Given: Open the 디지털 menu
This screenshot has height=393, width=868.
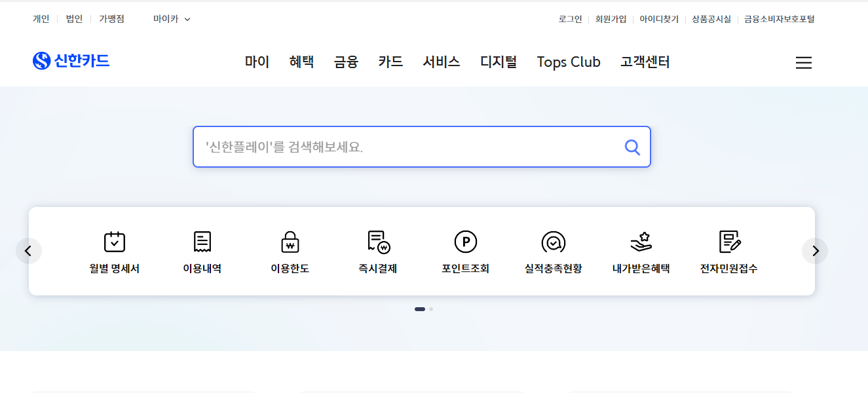Looking at the screenshot, I should click(x=499, y=62).
